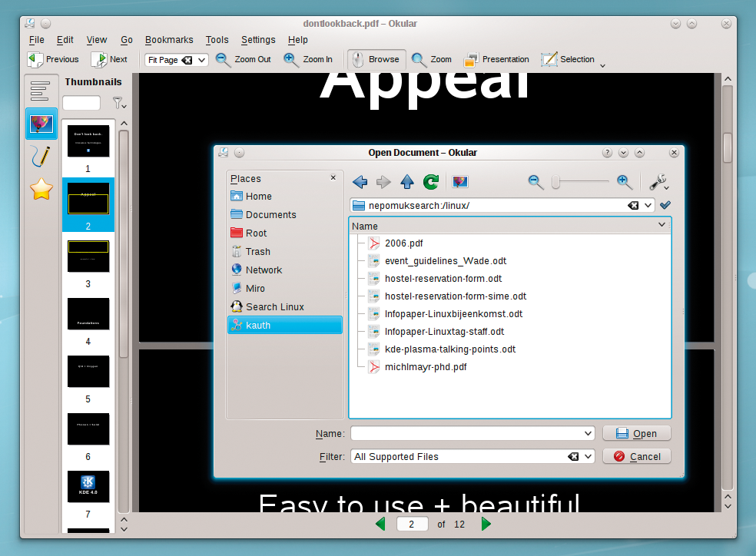The image size is (756, 556).
Task: Select Documents in Places
Action: (284, 214)
